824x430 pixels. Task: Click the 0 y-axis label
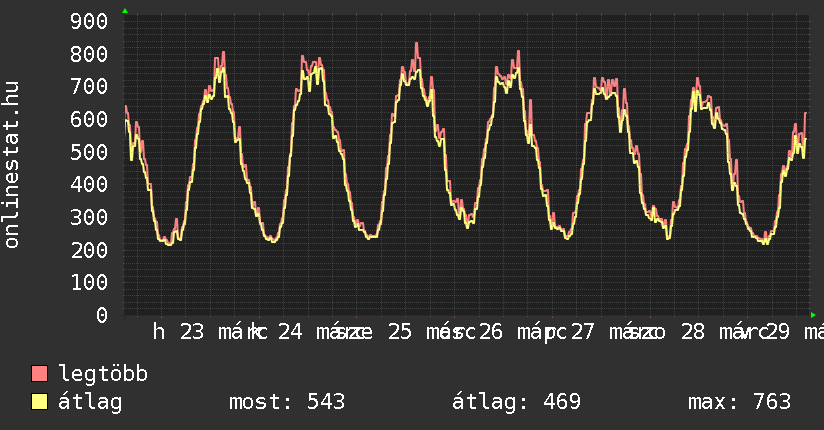[x=101, y=315]
